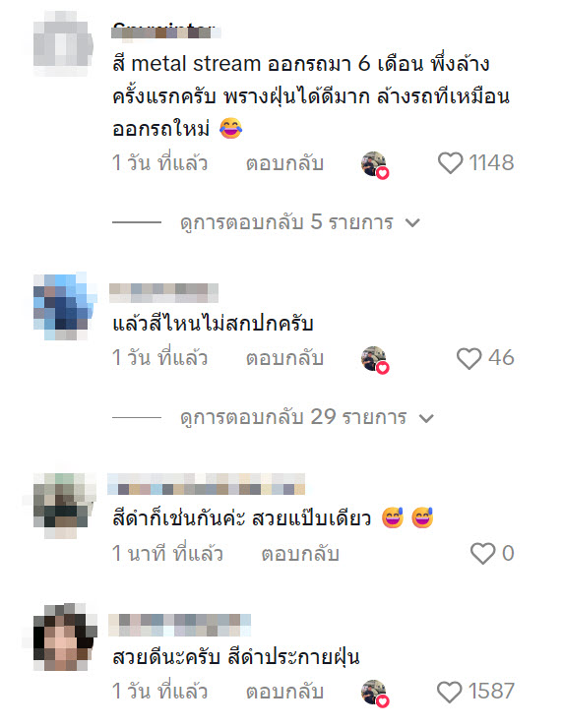The image size is (563, 728).
Task: Open the blue avatar of the second commenter
Action: (x=64, y=306)
